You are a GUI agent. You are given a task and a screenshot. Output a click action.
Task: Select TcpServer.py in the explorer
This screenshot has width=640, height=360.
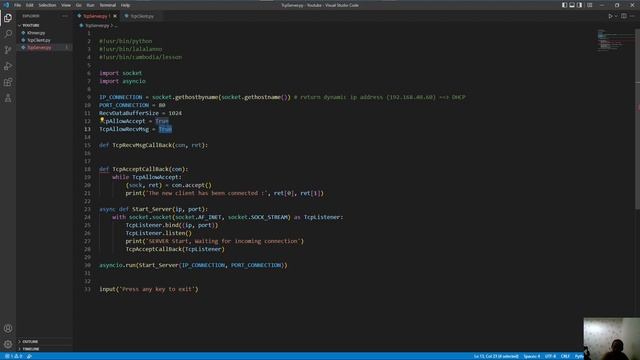[39, 47]
